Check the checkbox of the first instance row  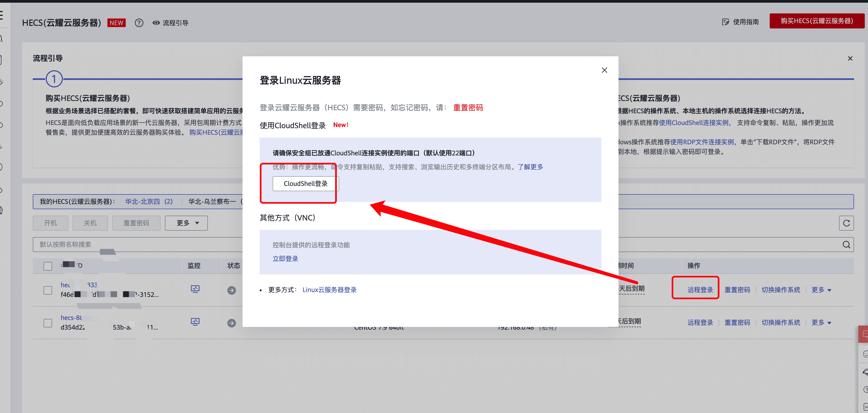click(48, 290)
